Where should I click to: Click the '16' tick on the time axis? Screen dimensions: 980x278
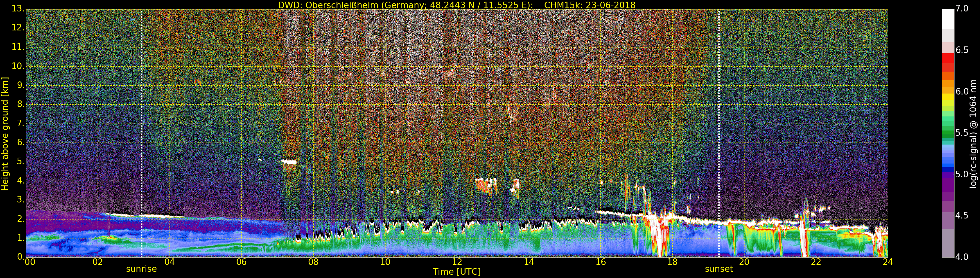click(x=601, y=262)
